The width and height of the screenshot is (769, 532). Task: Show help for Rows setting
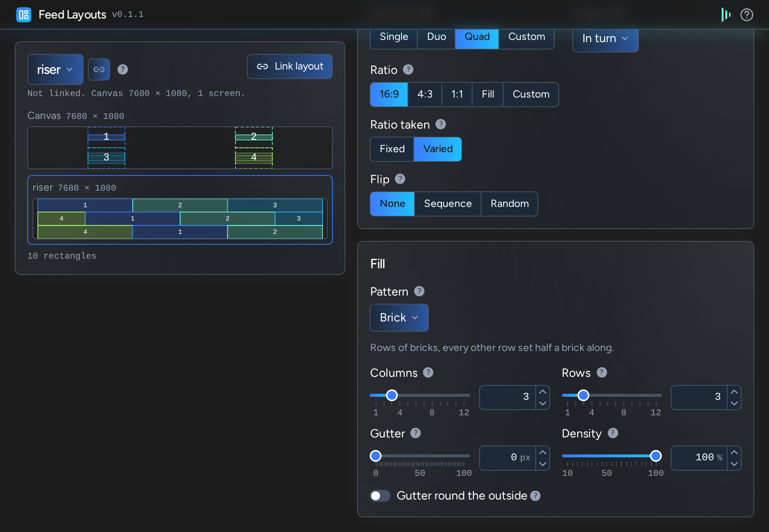click(602, 372)
